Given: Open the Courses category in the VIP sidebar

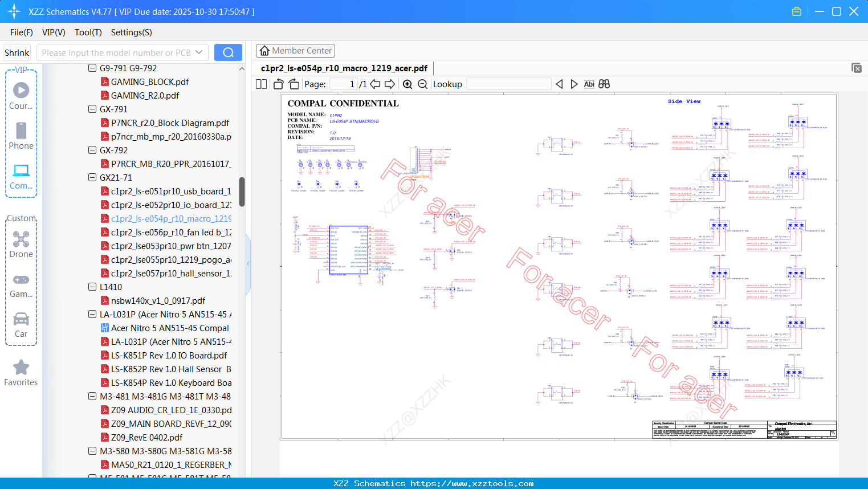Looking at the screenshot, I should (x=21, y=96).
